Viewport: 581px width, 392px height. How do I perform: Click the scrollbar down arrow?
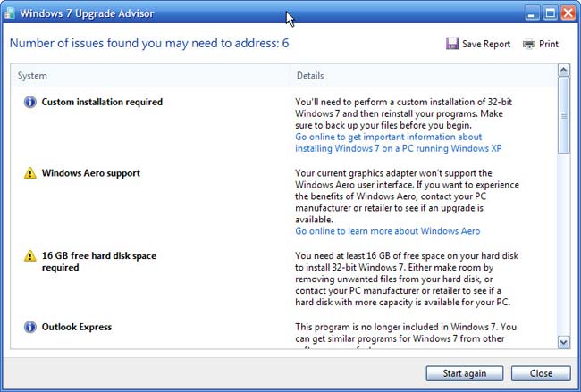click(x=564, y=342)
